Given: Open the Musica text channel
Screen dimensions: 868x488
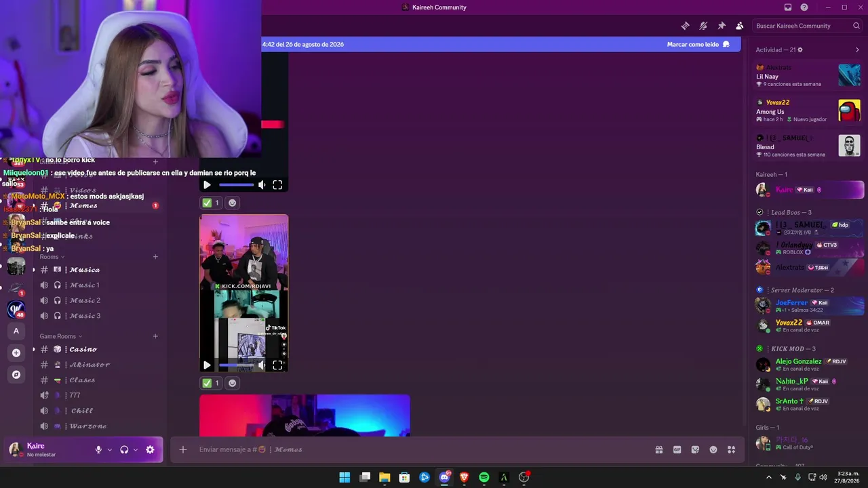Looking at the screenshot, I should coord(100,270).
